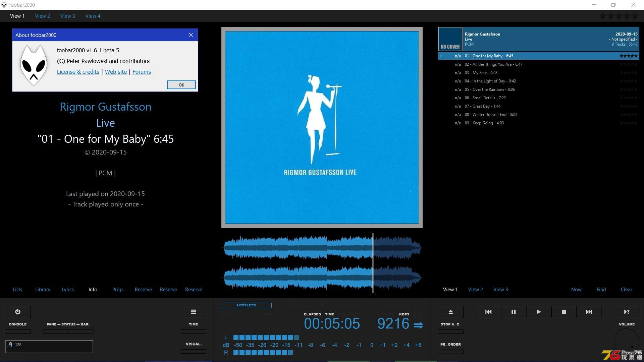Viewport: 644px width, 362px height.
Task: Skip to previous track
Action: (x=488, y=312)
